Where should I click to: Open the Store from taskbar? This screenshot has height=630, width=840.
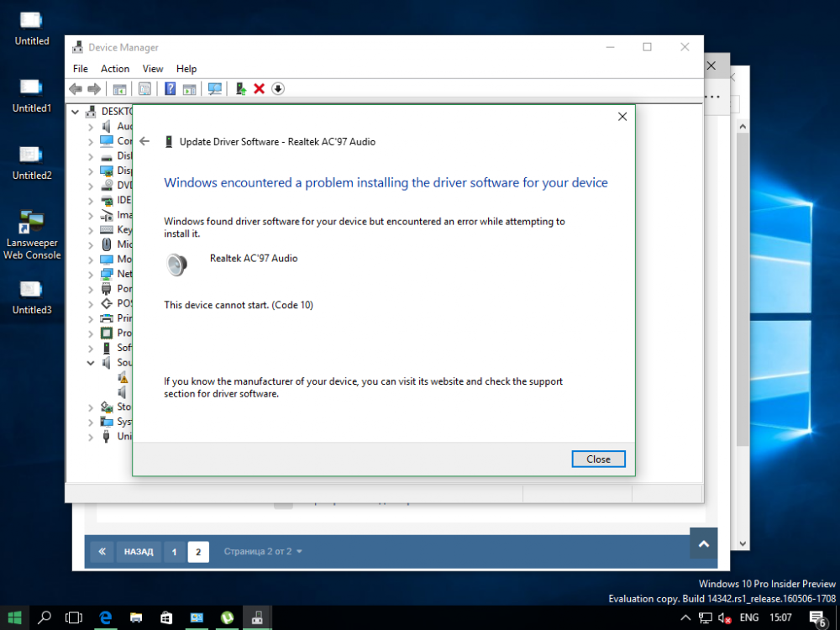(166, 617)
